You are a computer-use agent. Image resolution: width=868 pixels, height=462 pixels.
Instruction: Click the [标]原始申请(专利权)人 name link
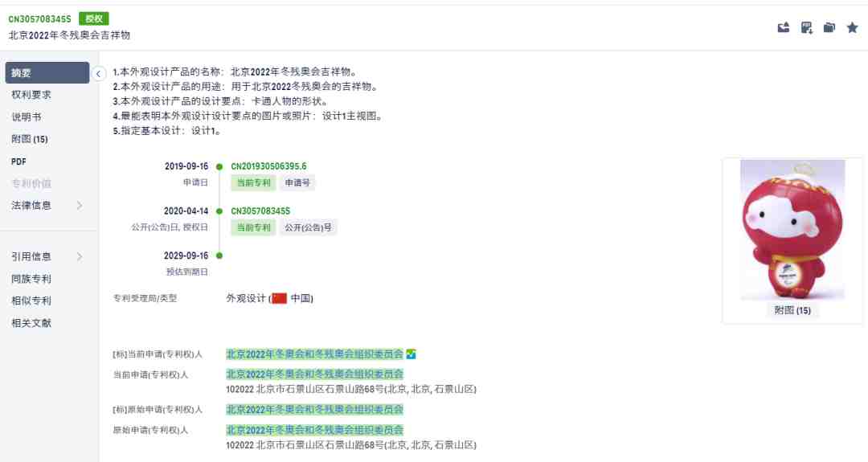(314, 410)
